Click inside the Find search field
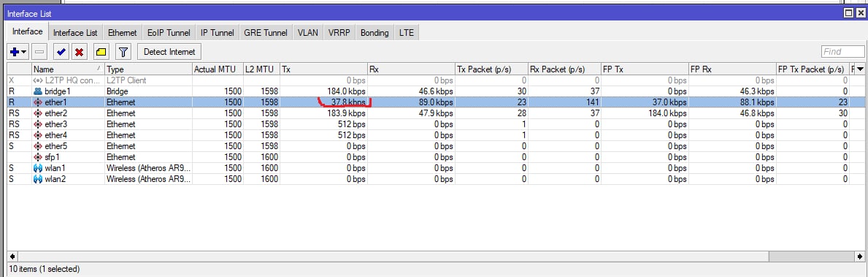This screenshot has height=277, width=868. click(842, 51)
